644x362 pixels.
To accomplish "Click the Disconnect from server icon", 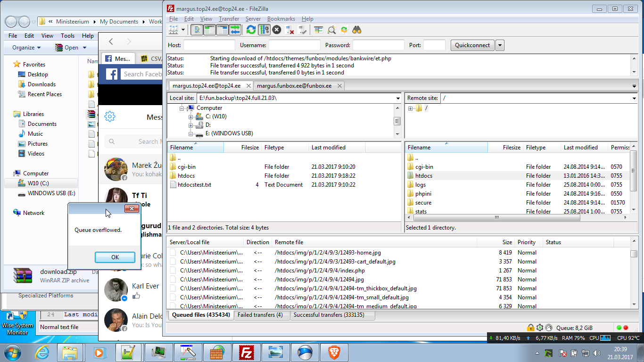I will (x=290, y=30).
